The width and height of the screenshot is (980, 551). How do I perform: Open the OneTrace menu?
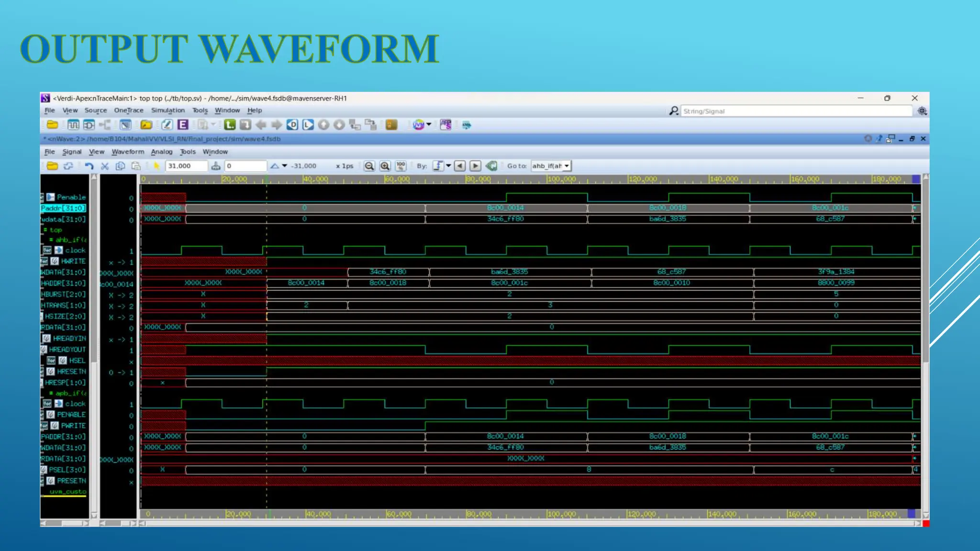point(128,110)
